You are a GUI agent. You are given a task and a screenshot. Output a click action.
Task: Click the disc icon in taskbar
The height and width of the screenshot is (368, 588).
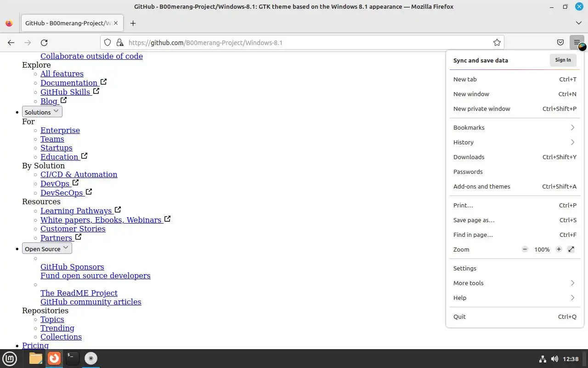91,358
